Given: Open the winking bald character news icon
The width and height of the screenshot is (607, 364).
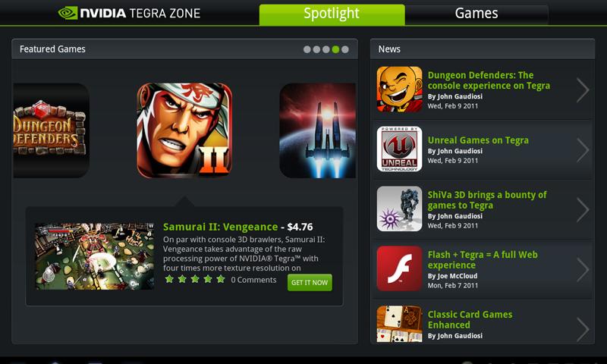Looking at the screenshot, I should [x=400, y=89].
